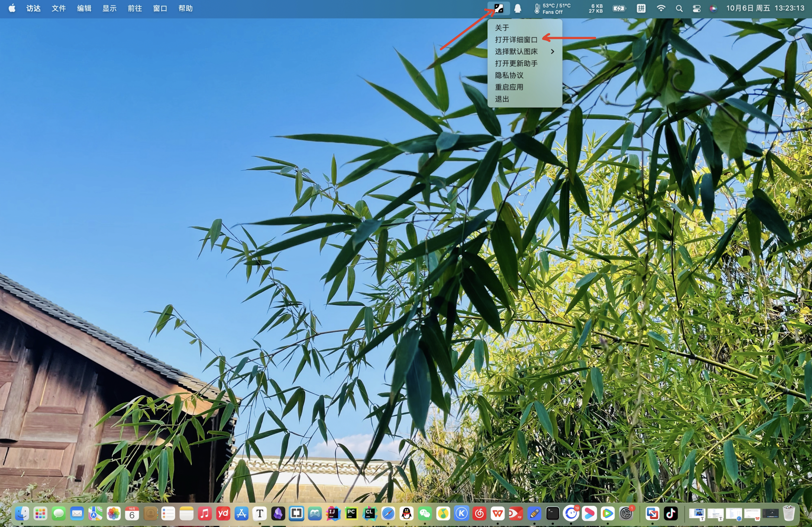Launch Typora from the Dock
812x527 pixels.
pos(260,514)
